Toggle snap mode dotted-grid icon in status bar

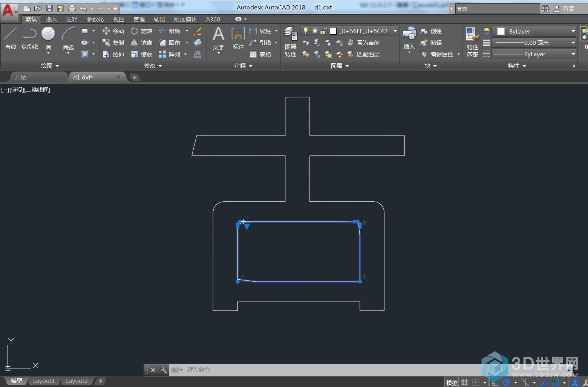click(x=476, y=382)
